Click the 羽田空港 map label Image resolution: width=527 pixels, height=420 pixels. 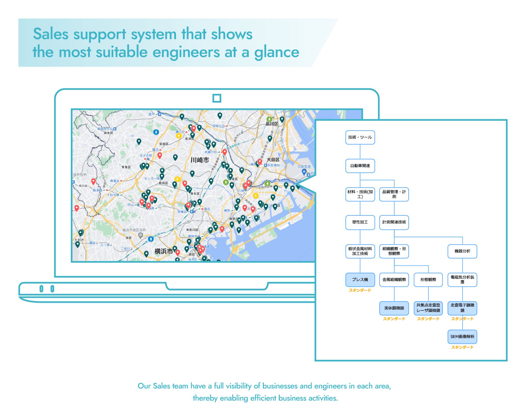[x=304, y=167]
